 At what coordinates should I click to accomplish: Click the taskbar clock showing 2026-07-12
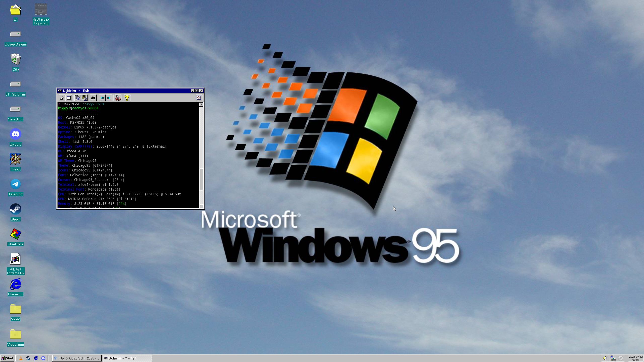(636, 358)
